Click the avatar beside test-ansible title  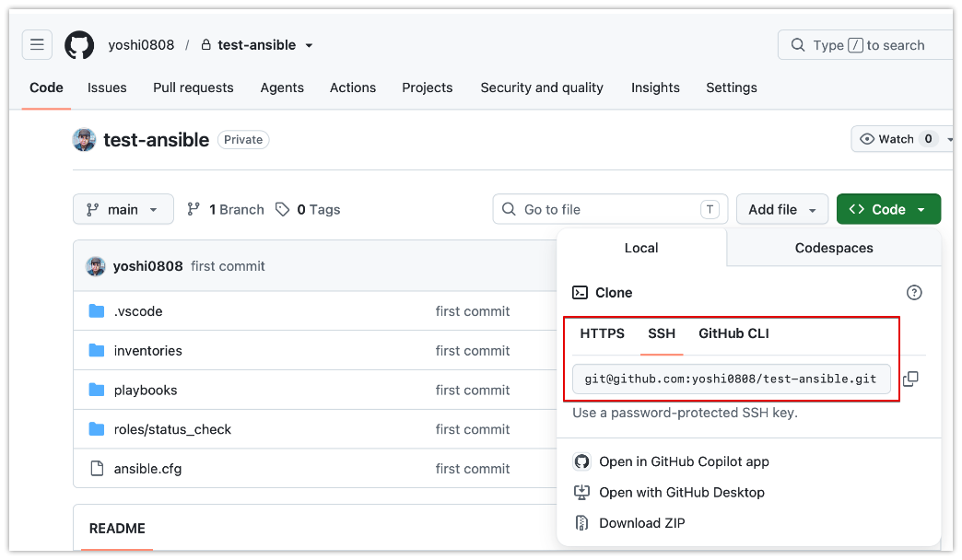coord(84,140)
